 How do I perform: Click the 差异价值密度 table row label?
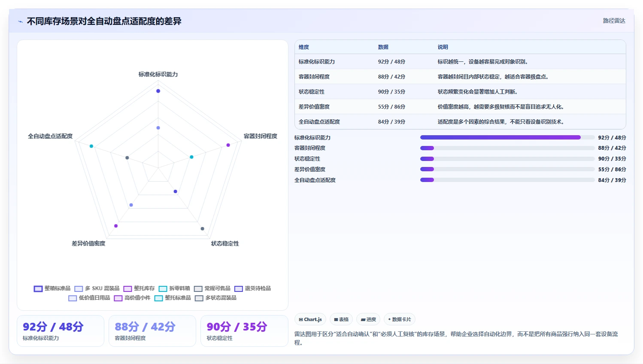pyautogui.click(x=314, y=107)
